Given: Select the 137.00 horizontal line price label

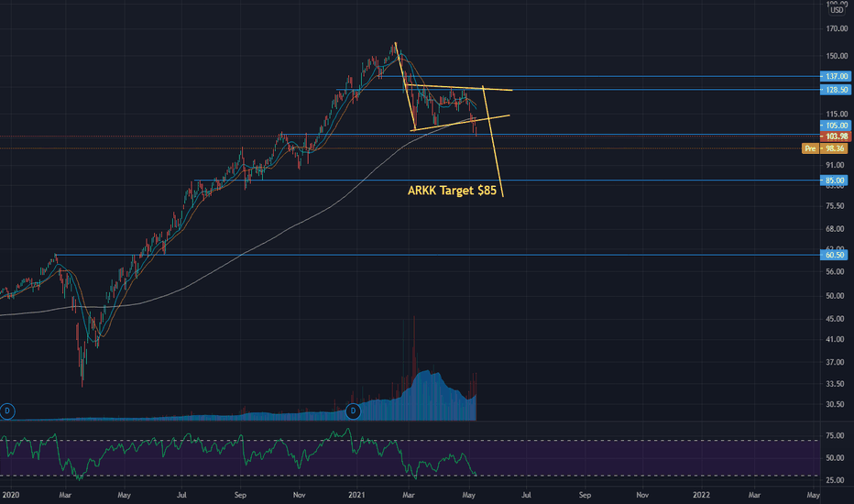Looking at the screenshot, I should (x=836, y=76).
